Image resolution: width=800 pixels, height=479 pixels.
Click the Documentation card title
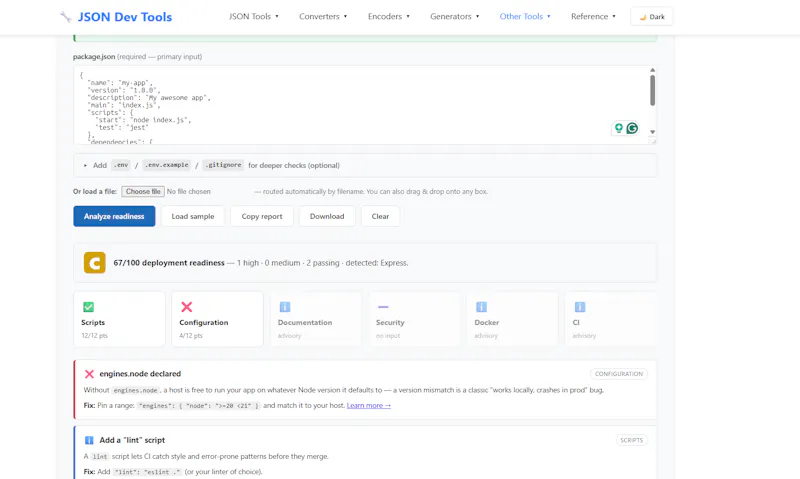pos(305,322)
